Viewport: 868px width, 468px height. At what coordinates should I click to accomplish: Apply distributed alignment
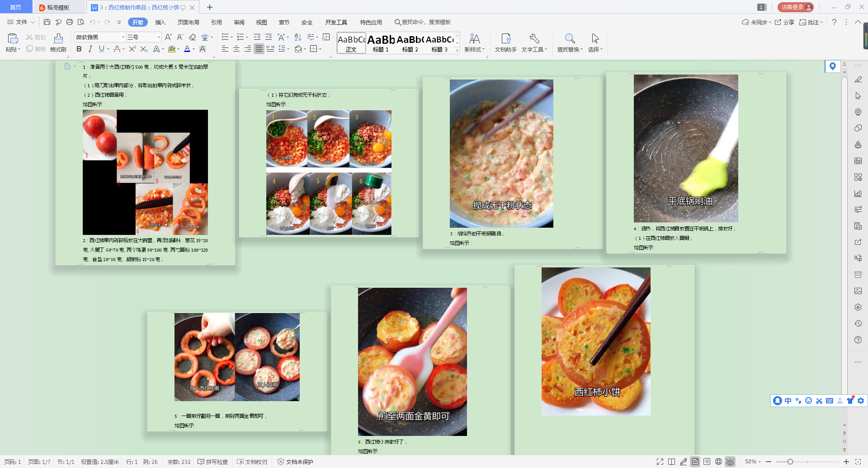pos(270,49)
